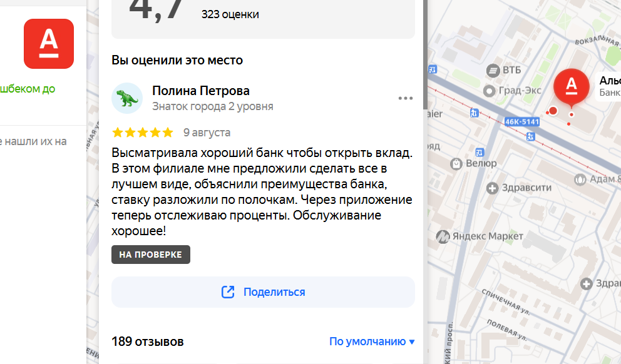Click the bus stop icon near 46К-5141
This screenshot has height=364, width=621.
530,137
